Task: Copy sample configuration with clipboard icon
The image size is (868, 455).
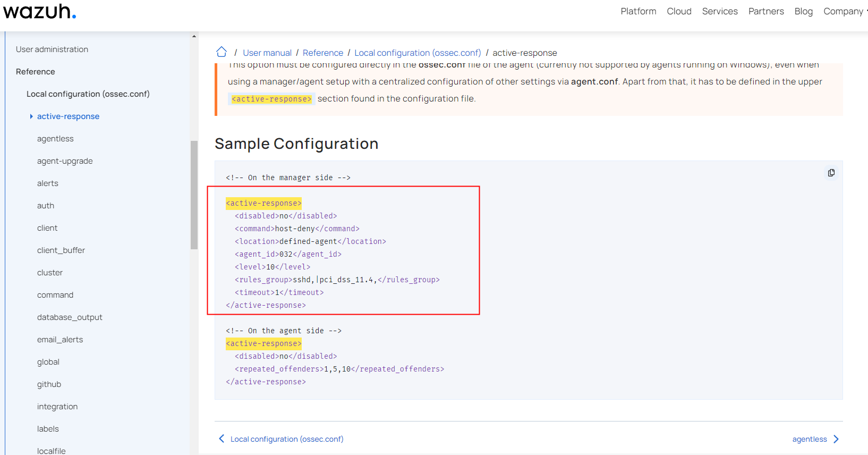Action: click(x=831, y=173)
